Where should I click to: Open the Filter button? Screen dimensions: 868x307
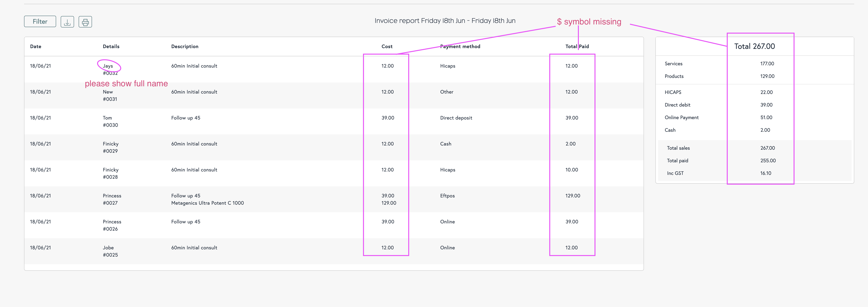tap(40, 22)
